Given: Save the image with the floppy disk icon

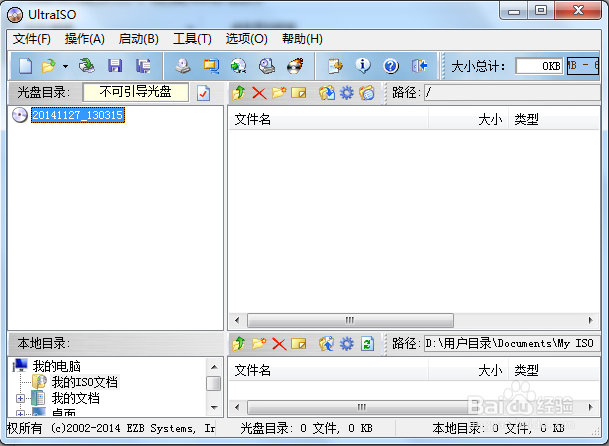Looking at the screenshot, I should coord(115,66).
